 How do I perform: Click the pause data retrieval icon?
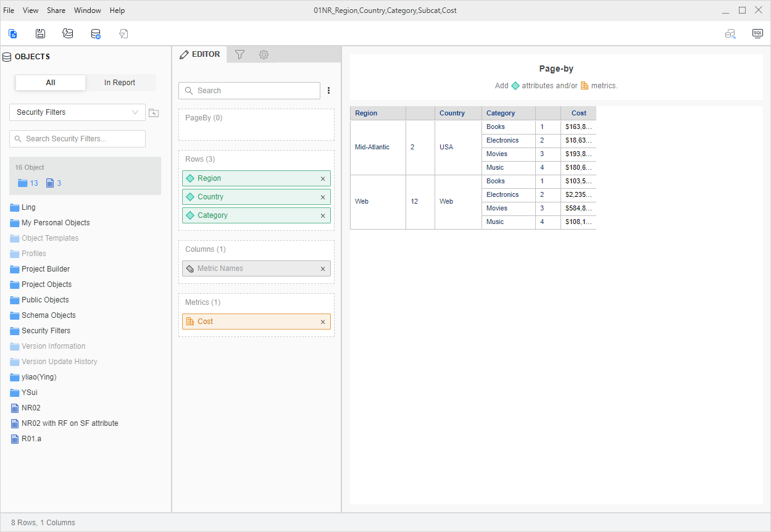[x=96, y=34]
